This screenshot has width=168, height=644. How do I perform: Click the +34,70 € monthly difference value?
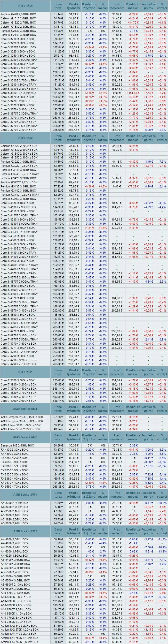pos(133,22)
